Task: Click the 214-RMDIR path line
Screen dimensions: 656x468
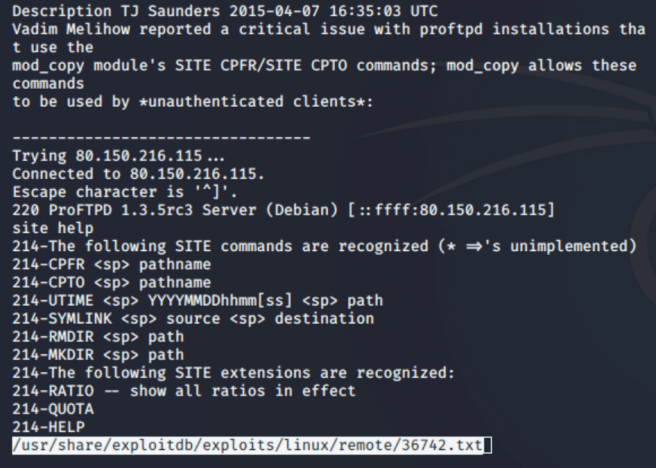Action: tap(98, 335)
